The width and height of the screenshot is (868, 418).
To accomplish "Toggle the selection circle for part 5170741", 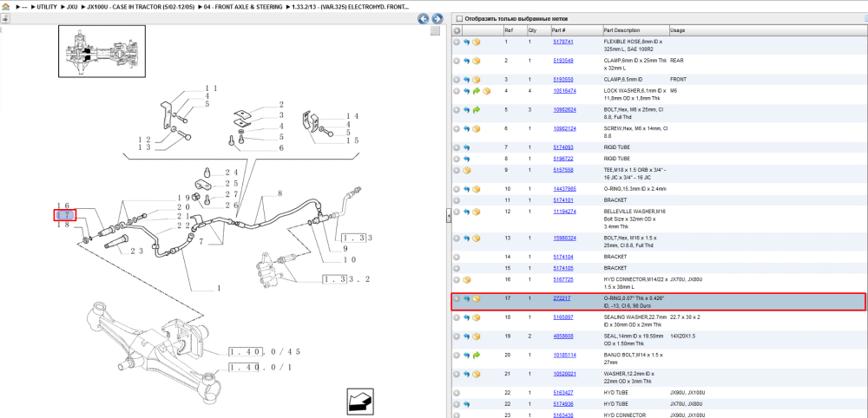I will 457,42.
